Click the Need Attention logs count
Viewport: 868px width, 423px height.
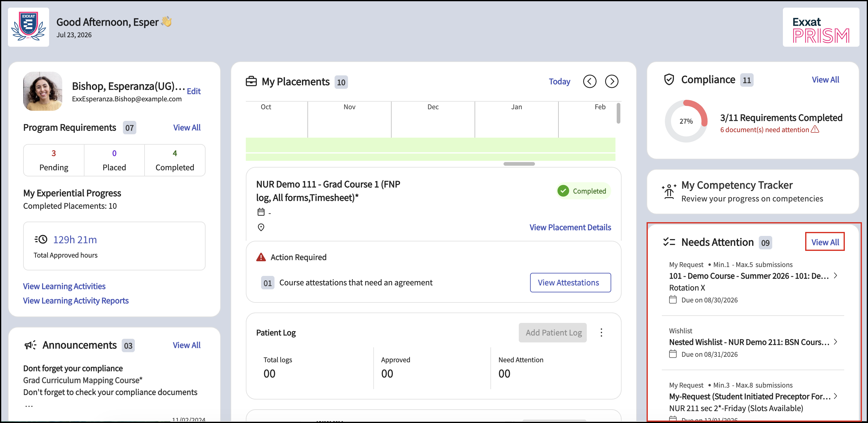tap(504, 374)
